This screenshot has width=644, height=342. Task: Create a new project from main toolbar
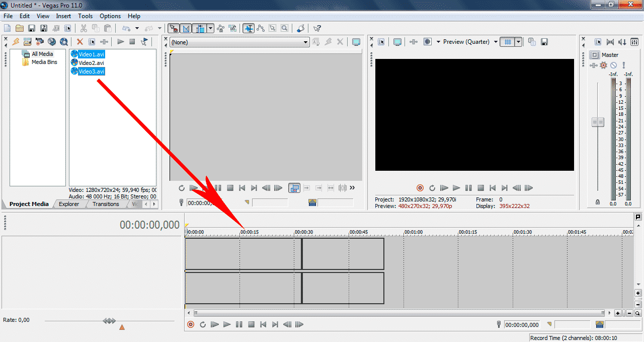point(7,28)
